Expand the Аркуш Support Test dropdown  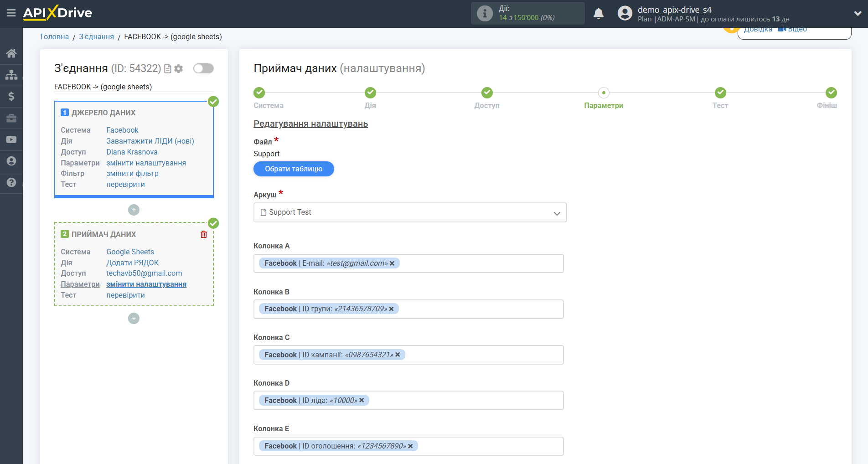pos(410,212)
